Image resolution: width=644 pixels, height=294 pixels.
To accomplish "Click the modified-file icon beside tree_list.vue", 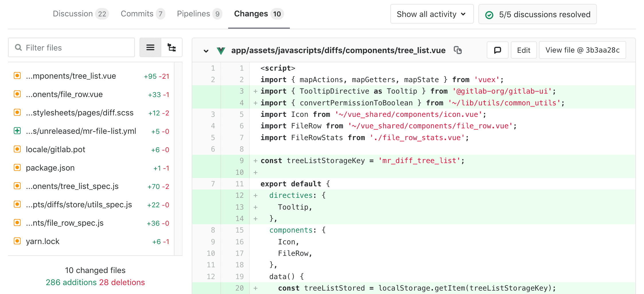I will 17,76.
